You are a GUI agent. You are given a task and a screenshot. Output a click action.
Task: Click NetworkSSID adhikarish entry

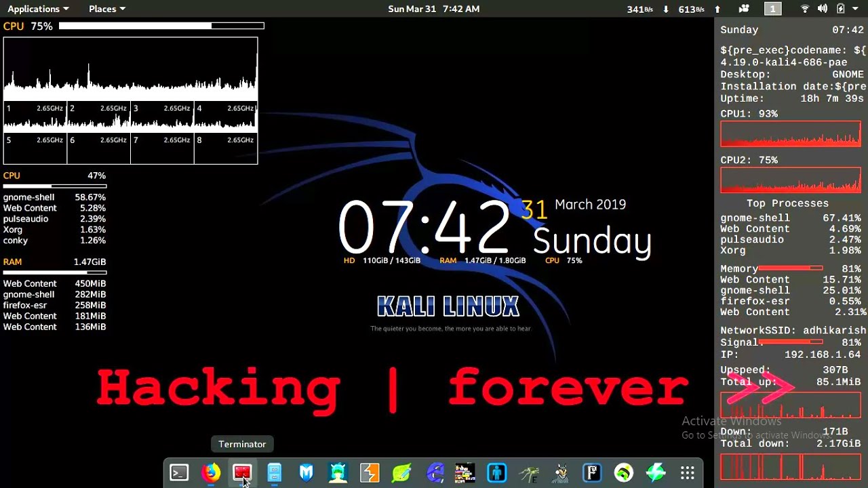click(793, 330)
